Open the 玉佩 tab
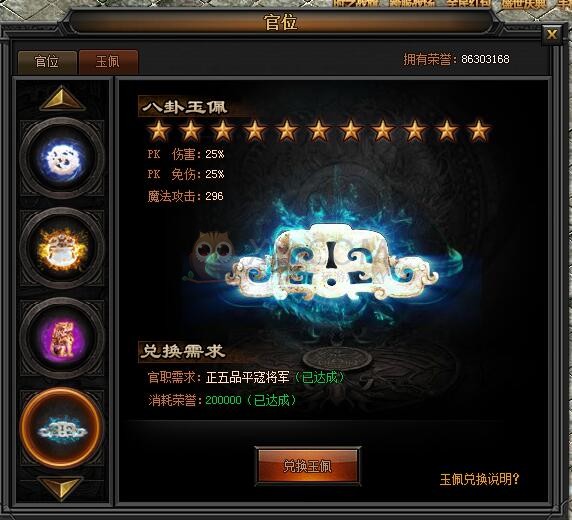Screen dimensions: 572x520 point(108,61)
